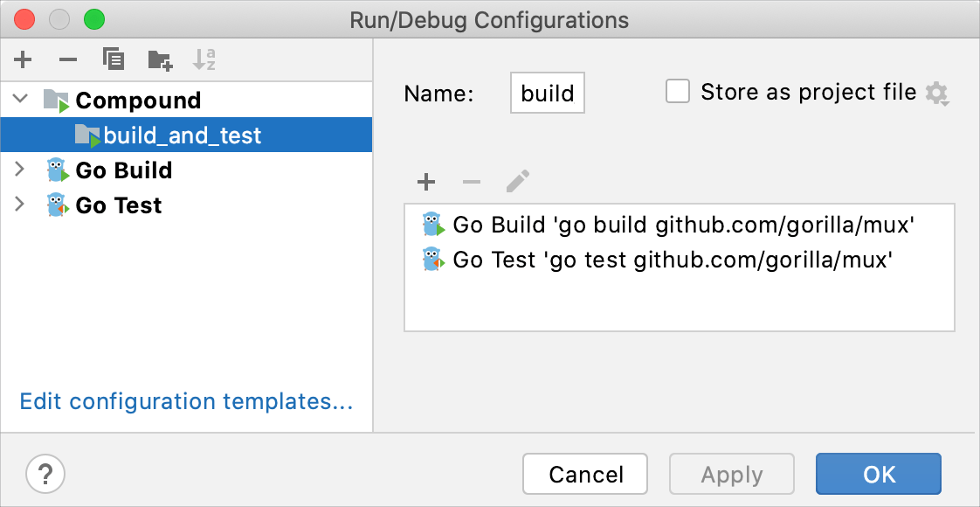Add a configuration to the compound list
Viewport: 980px width, 507px height.
pyautogui.click(x=426, y=182)
